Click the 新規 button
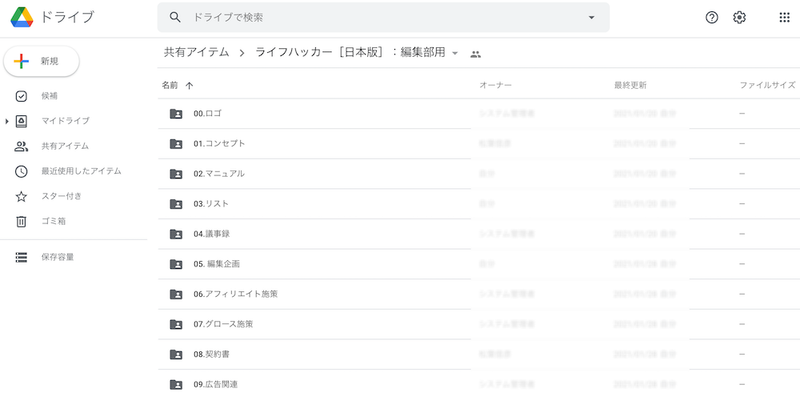The image size is (800, 397). (x=41, y=62)
